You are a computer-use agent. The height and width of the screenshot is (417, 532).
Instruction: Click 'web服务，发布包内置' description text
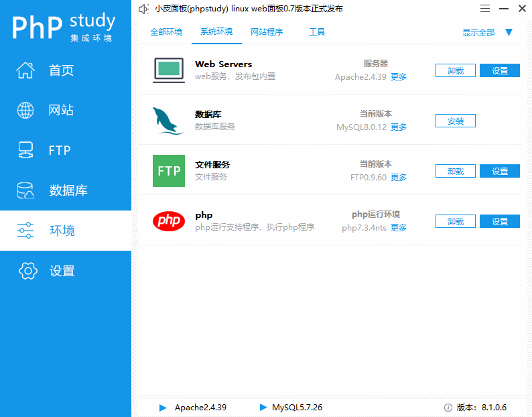tap(235, 76)
